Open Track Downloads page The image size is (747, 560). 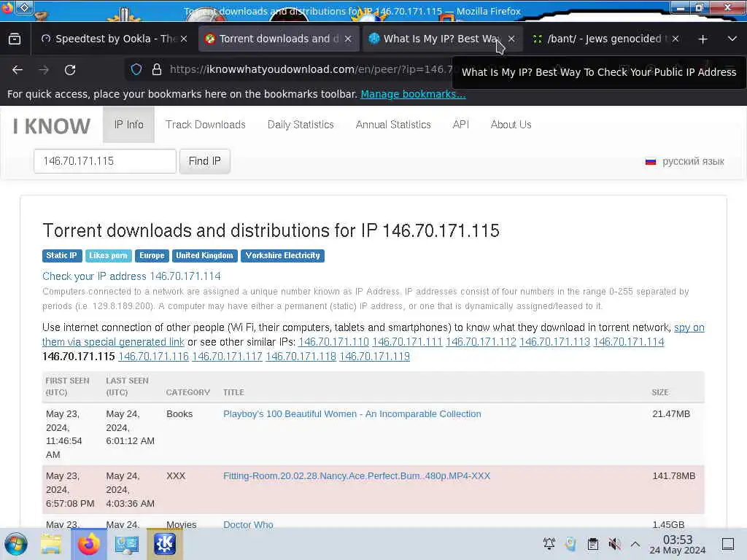pyautogui.click(x=205, y=125)
